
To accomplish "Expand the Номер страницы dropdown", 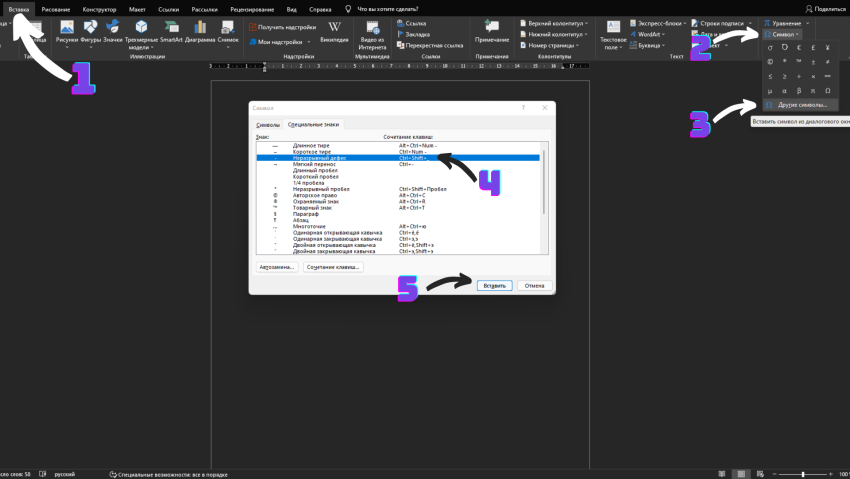I will point(577,46).
